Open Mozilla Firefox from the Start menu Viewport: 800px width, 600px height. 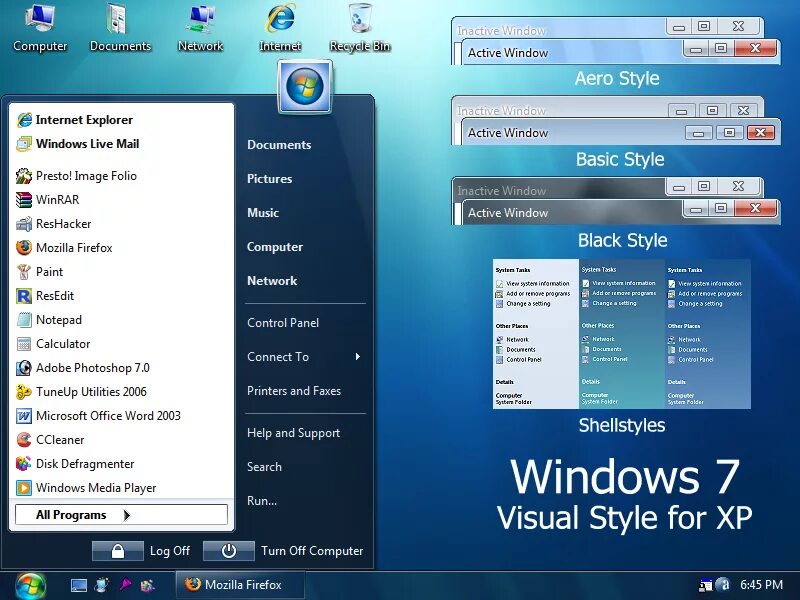click(73, 247)
